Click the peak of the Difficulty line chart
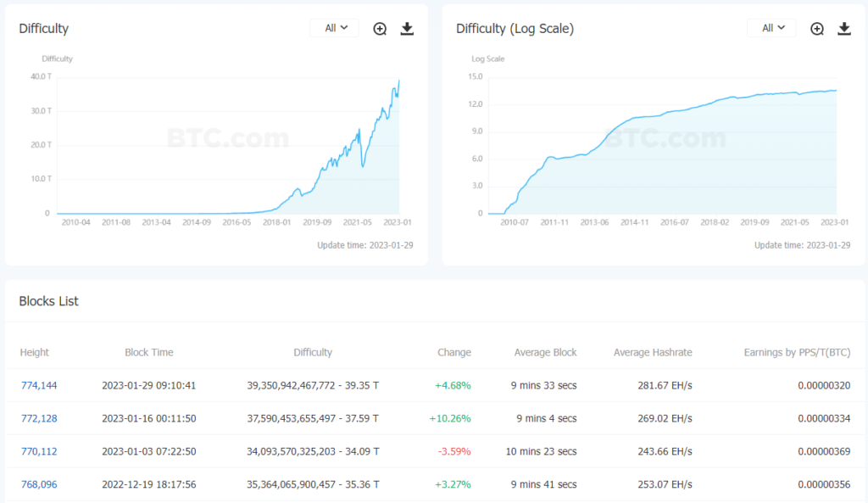The height and width of the screenshot is (503, 868). [x=399, y=81]
